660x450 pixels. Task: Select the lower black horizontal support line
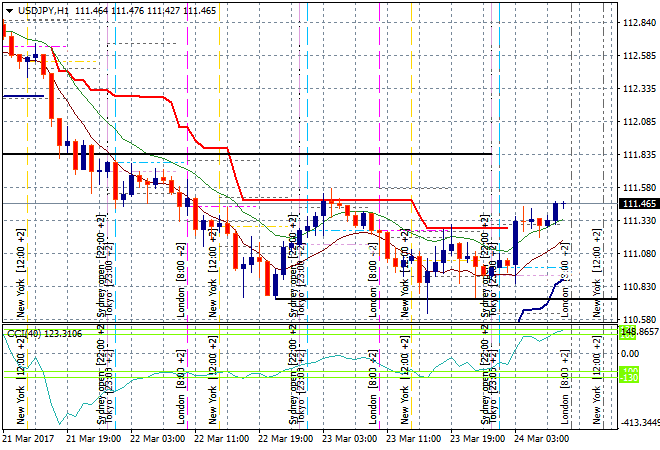446,299
